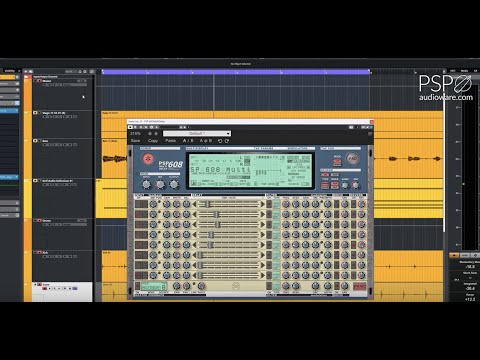This screenshot has width=480, height=360.
Task: Click the fourth tap's teal filter type display
Action: pos(276,235)
